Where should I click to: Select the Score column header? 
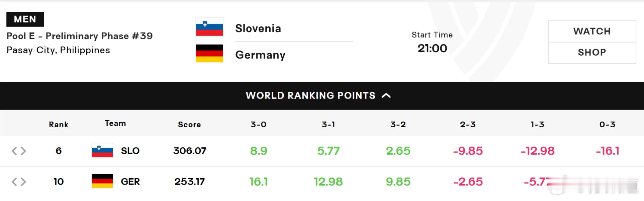click(189, 125)
